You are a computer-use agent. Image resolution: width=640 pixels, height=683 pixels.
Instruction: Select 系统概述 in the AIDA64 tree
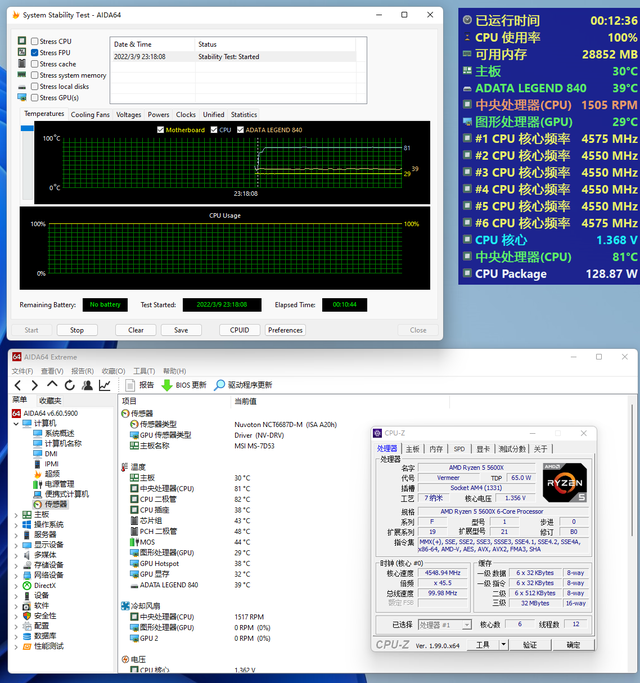click(60, 434)
